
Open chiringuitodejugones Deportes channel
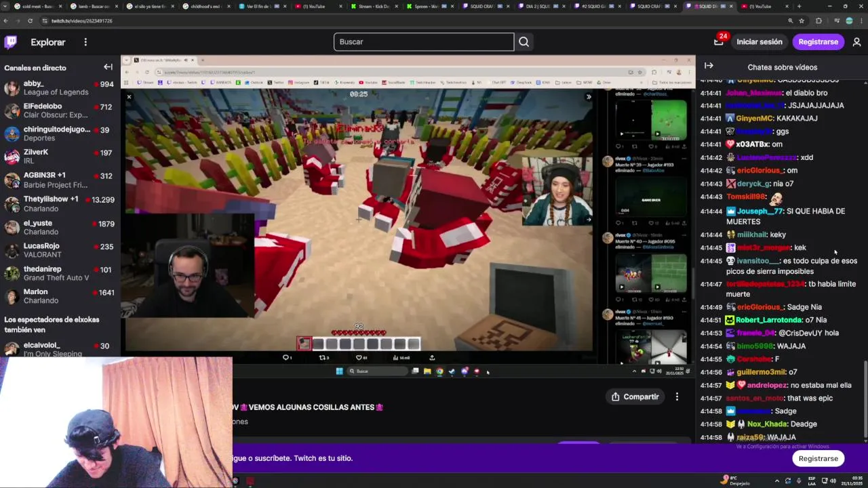click(x=60, y=134)
